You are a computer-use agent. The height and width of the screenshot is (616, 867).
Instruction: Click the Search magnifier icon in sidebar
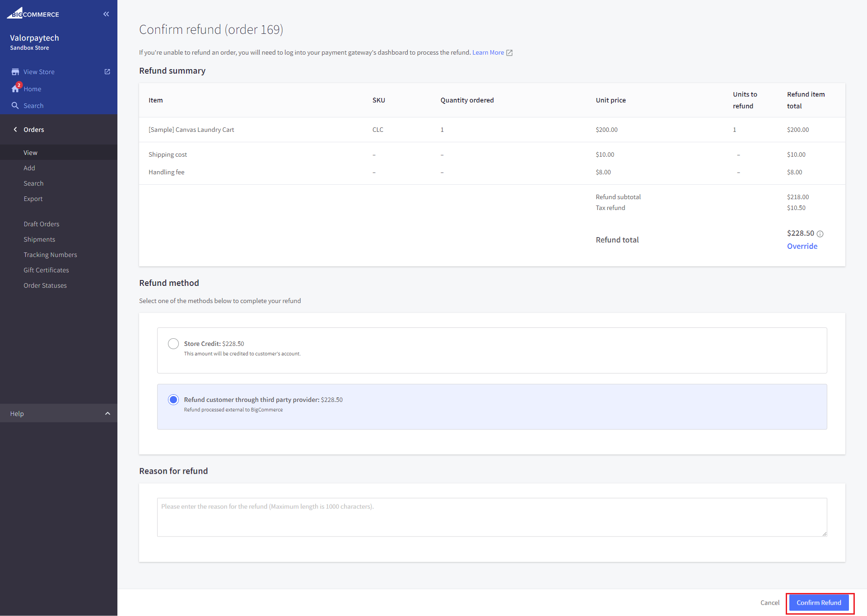(x=15, y=106)
